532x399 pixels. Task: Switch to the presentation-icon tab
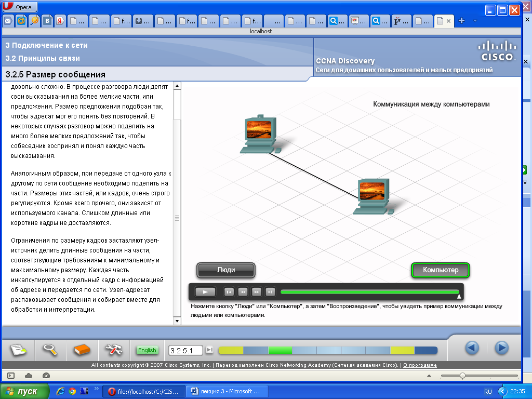click(358, 21)
